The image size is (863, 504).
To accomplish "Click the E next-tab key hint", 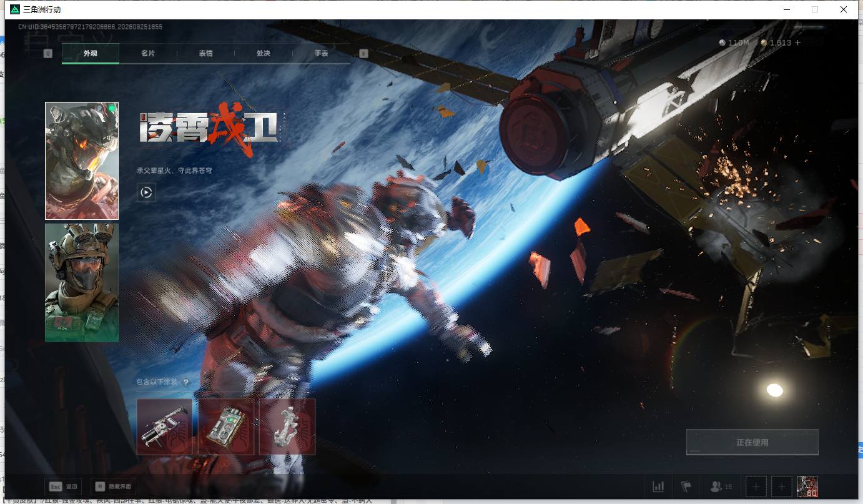I will [x=363, y=54].
